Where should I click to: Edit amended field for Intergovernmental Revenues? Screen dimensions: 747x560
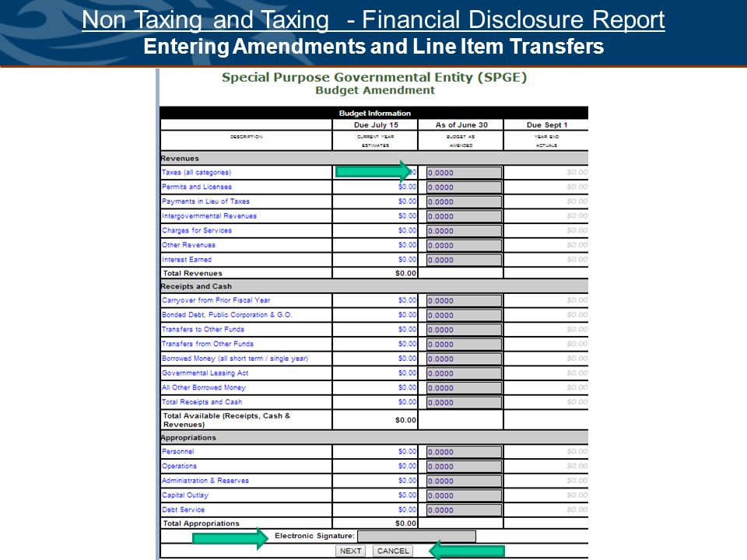(464, 216)
